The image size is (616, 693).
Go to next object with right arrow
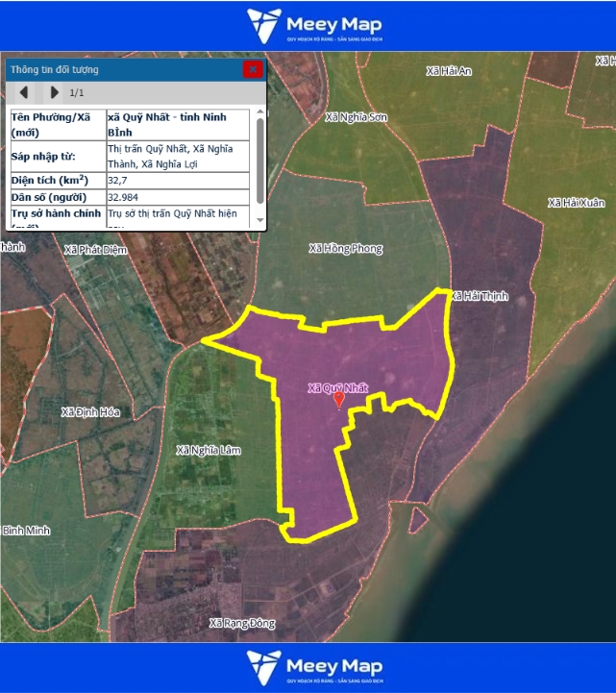[x=55, y=93]
